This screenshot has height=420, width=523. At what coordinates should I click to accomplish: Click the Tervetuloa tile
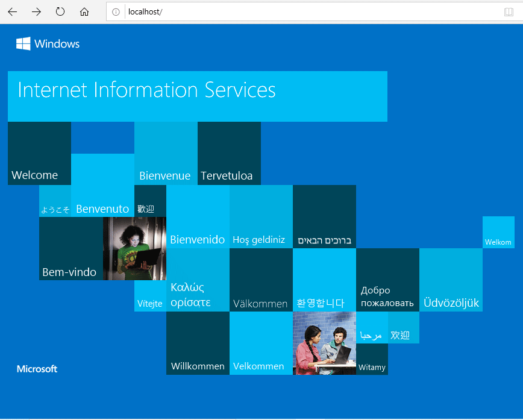pos(229,152)
